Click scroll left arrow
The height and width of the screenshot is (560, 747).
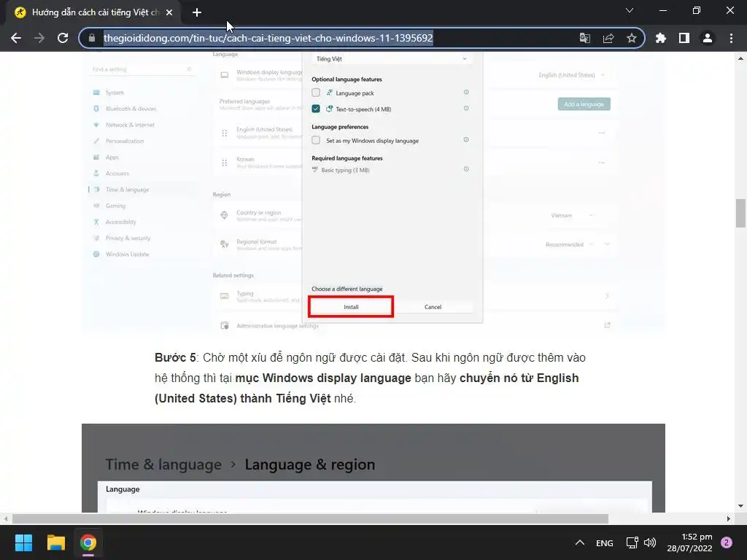point(6,518)
